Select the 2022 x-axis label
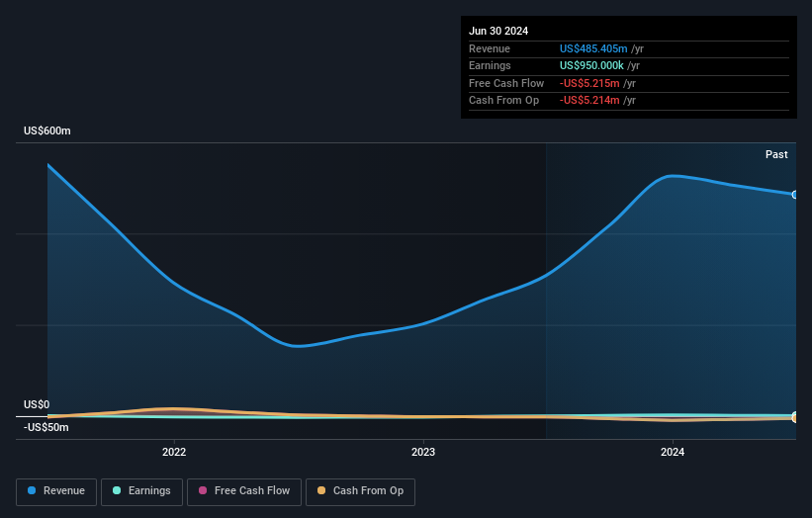812x518 pixels. pyautogui.click(x=174, y=452)
